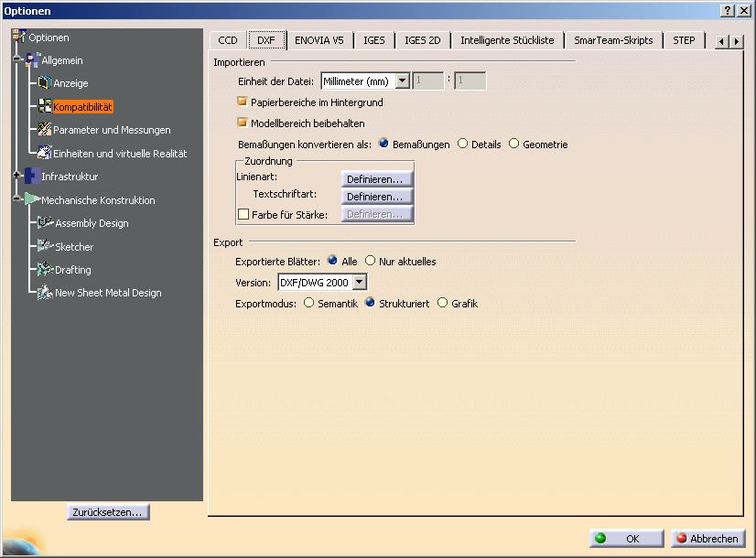Click Einheiten und virtuelle Realität icon
756x558 pixels.
click(44, 153)
